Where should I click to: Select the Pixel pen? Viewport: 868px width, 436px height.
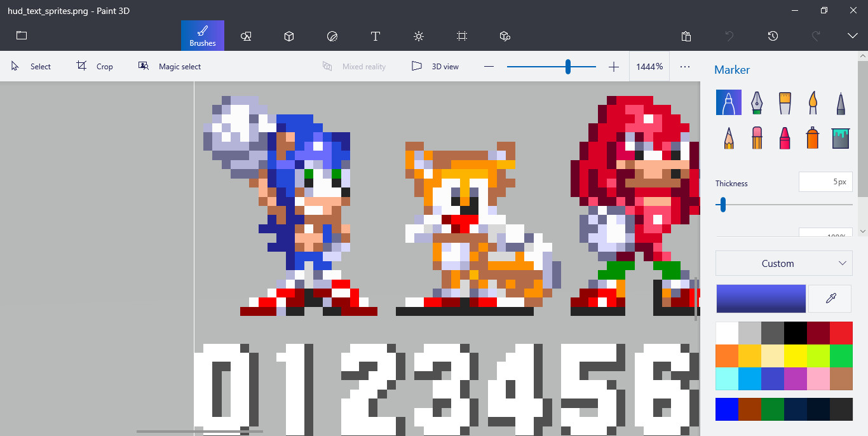tap(840, 102)
